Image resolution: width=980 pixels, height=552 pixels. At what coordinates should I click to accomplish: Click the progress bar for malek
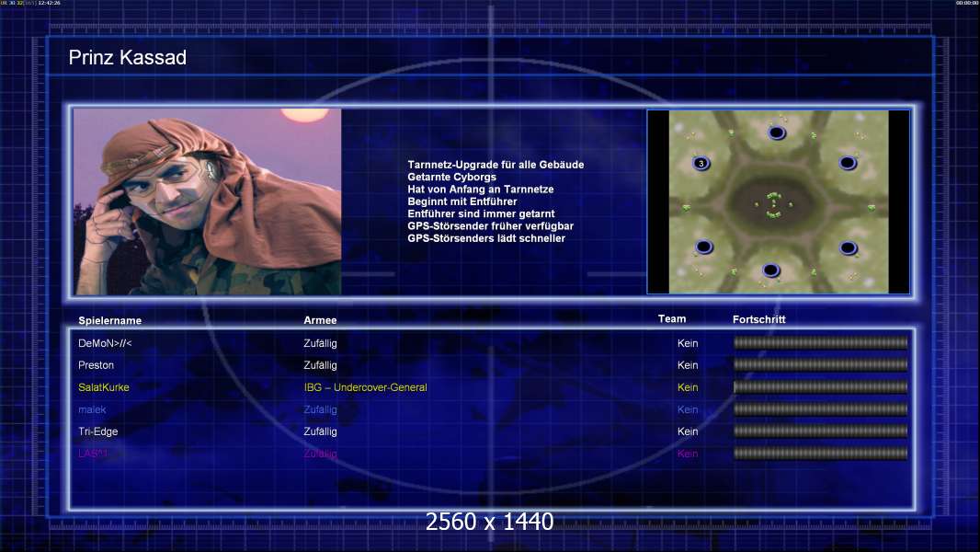[820, 408]
